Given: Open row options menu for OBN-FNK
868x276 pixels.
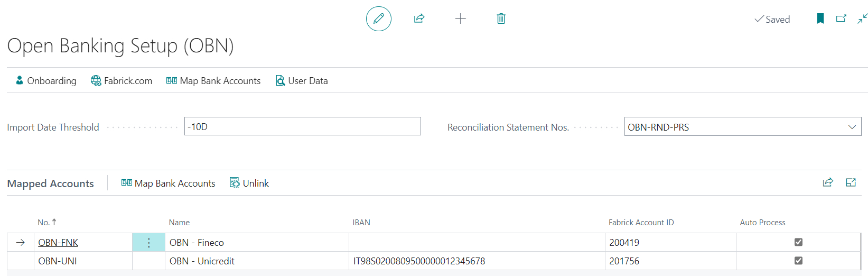Looking at the screenshot, I should pos(148,243).
